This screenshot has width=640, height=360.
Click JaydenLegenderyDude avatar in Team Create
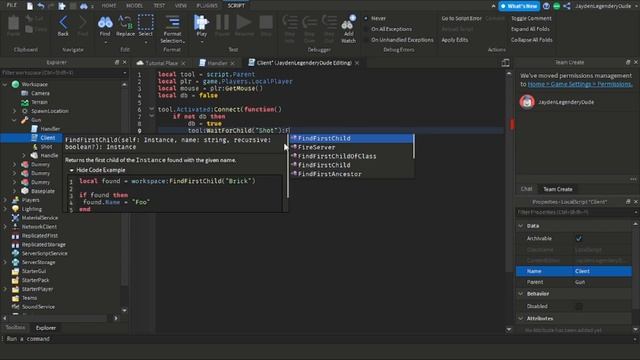(527, 102)
